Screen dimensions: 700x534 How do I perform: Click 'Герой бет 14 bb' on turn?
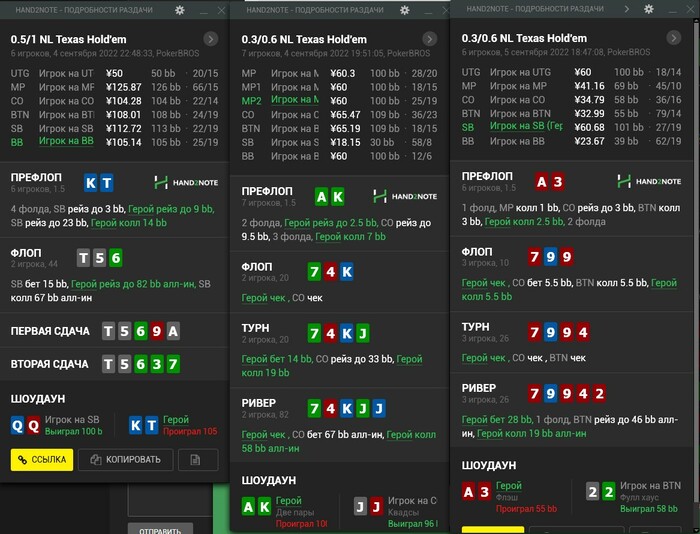click(277, 359)
